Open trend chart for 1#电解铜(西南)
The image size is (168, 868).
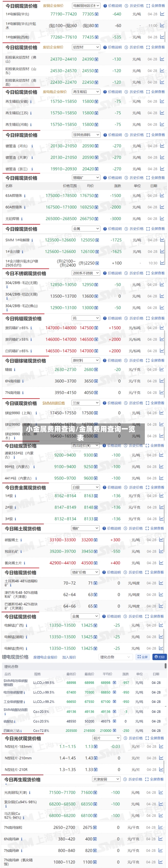point(162,37)
